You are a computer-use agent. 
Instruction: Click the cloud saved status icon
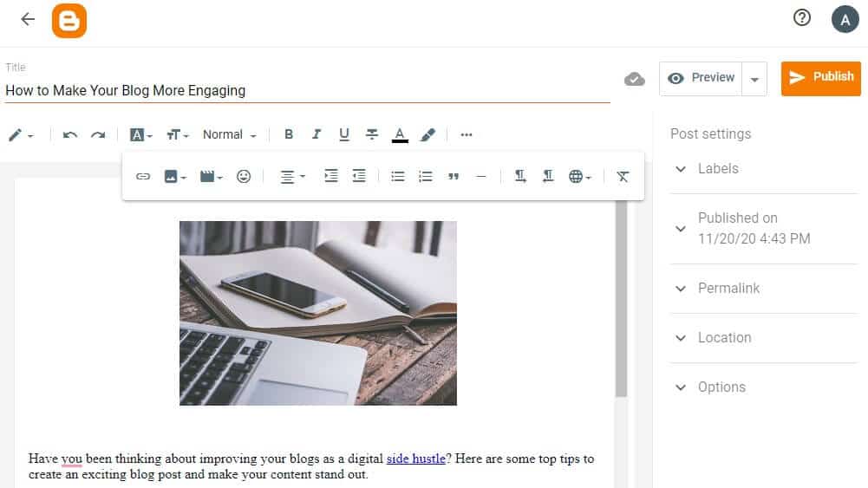coord(635,79)
